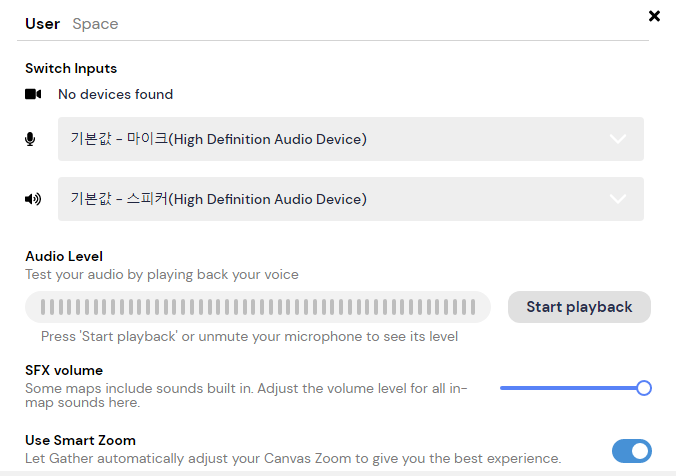Click the 'No devices found' text

click(116, 94)
